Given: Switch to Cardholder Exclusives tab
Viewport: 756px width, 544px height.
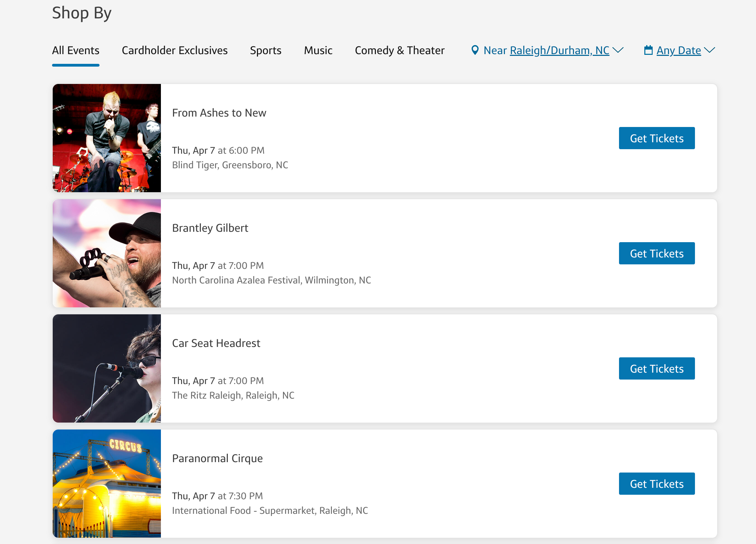Looking at the screenshot, I should (x=174, y=51).
